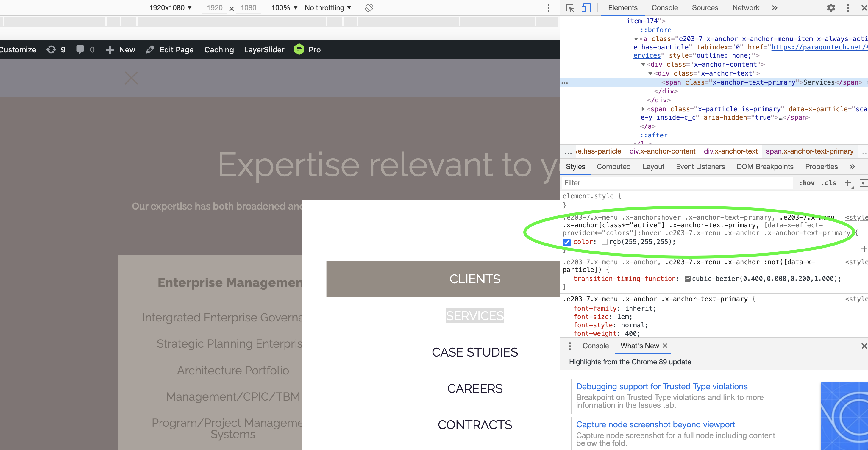Toggle the .cls class editor button

[x=829, y=183]
